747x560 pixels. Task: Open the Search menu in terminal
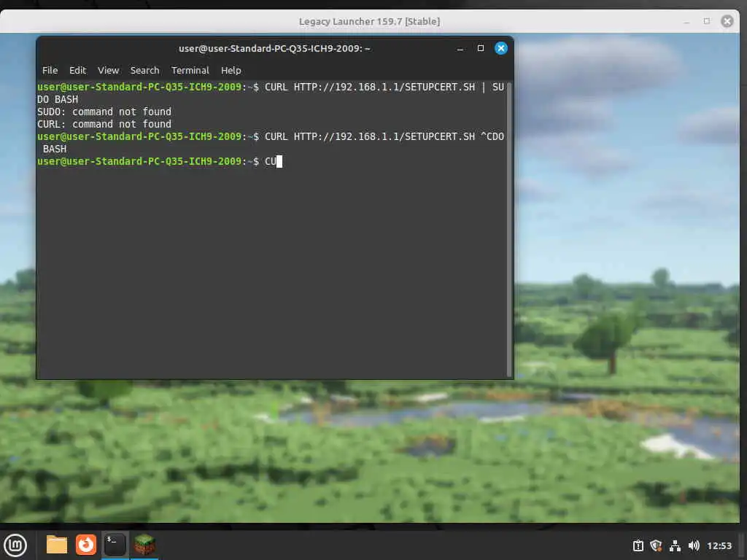click(x=145, y=71)
